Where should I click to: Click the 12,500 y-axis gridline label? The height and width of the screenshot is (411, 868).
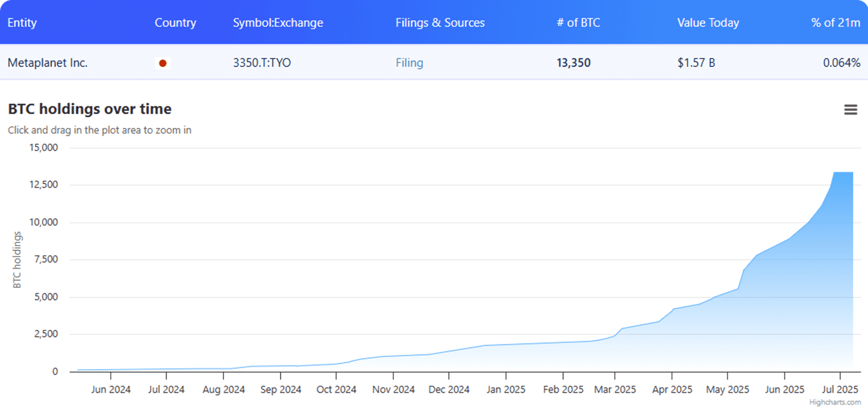pyautogui.click(x=43, y=184)
